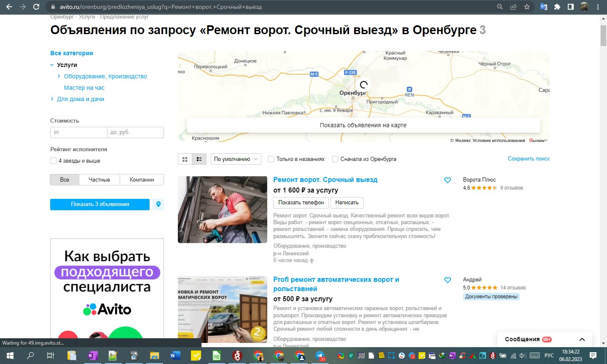Image resolution: width=607 pixels, height=364 pixels.
Task: Click 'Документы проверены' badge
Action: pos(491,297)
